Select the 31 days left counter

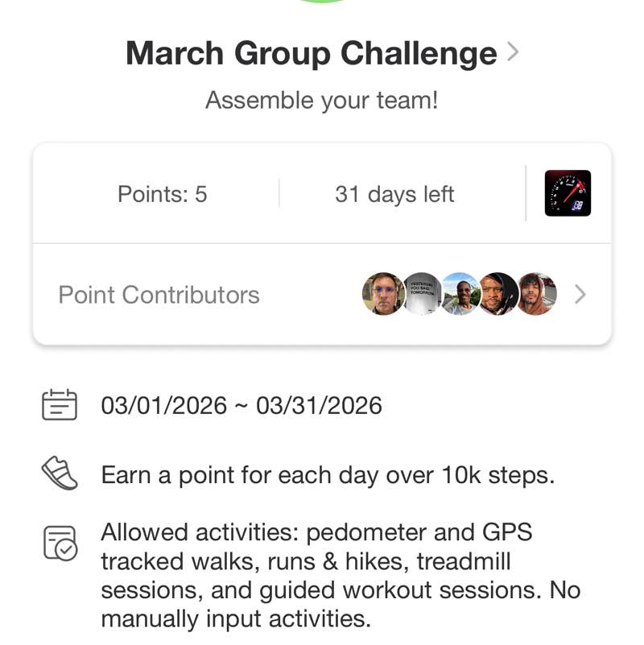pyautogui.click(x=394, y=194)
